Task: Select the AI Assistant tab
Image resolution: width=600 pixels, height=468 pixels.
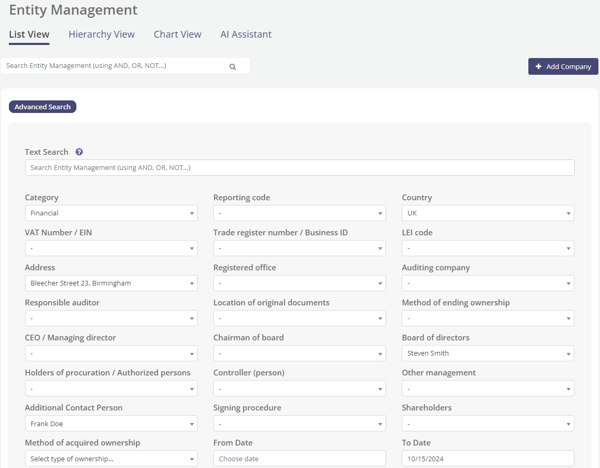Action: 245,34
